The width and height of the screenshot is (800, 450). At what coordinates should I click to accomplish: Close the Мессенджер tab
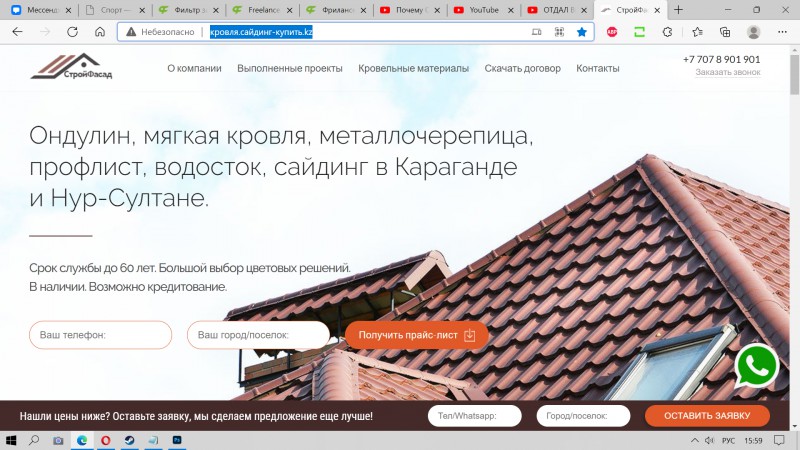pyautogui.click(x=68, y=10)
